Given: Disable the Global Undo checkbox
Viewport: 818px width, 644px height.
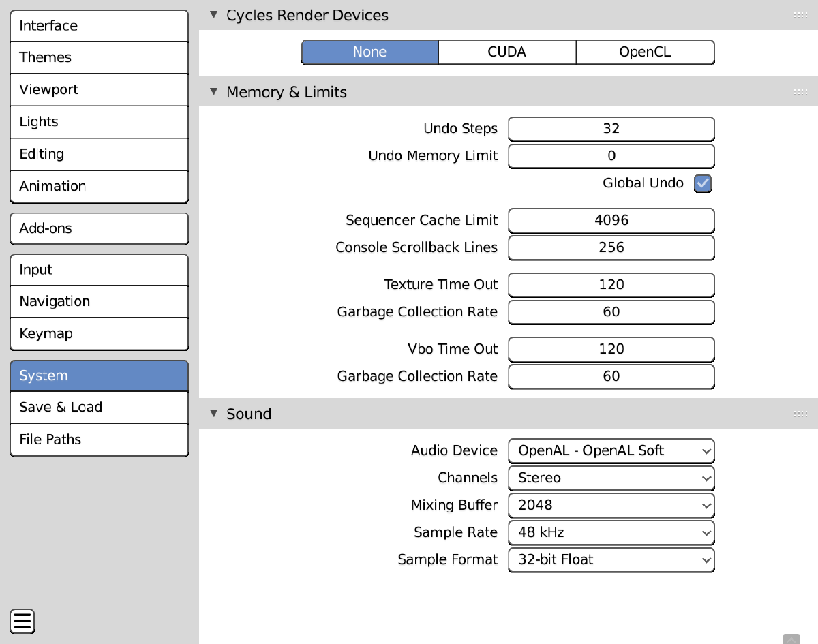Looking at the screenshot, I should (702, 183).
